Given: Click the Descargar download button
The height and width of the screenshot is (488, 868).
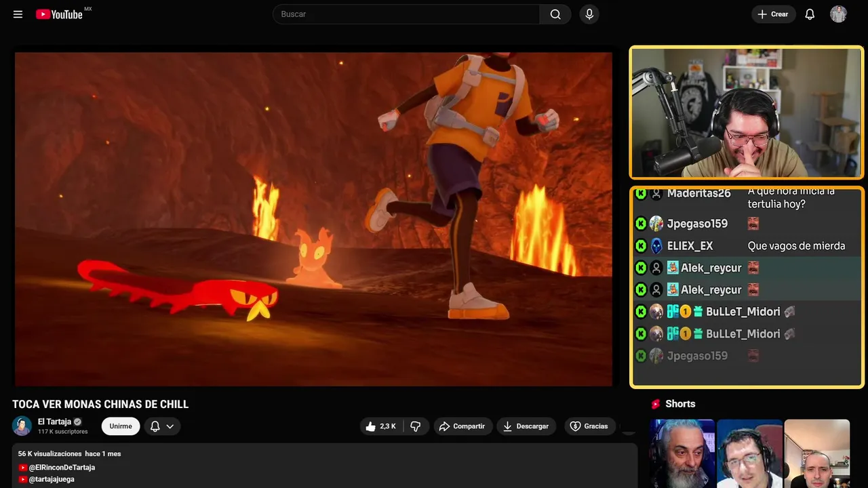Looking at the screenshot, I should pyautogui.click(x=526, y=426).
